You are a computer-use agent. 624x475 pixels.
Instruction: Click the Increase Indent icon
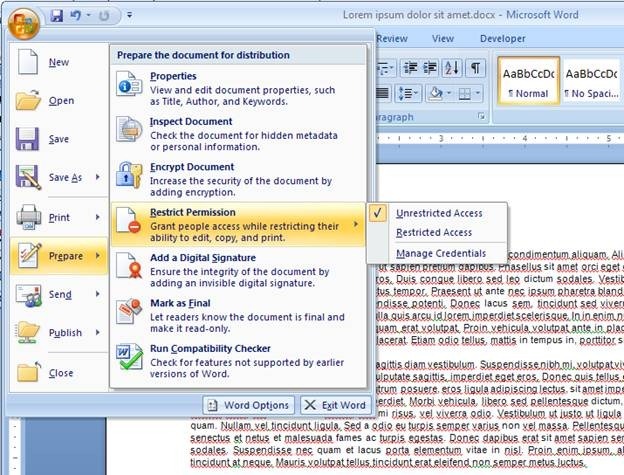(430, 68)
